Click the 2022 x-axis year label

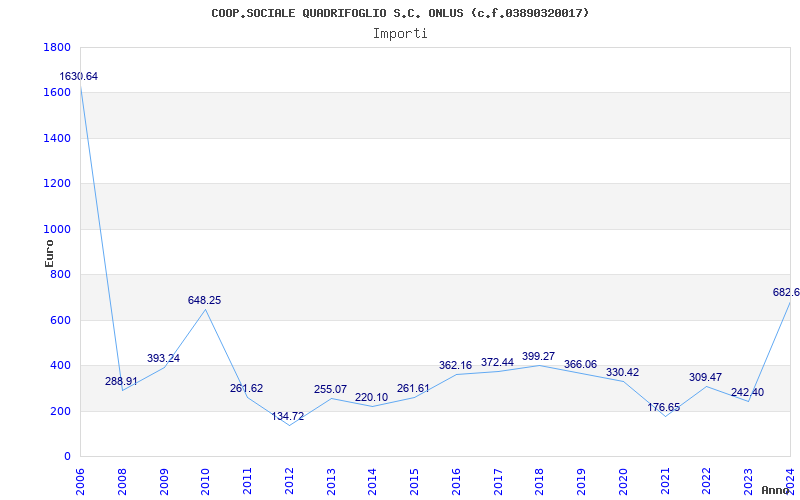pyautogui.click(x=707, y=482)
